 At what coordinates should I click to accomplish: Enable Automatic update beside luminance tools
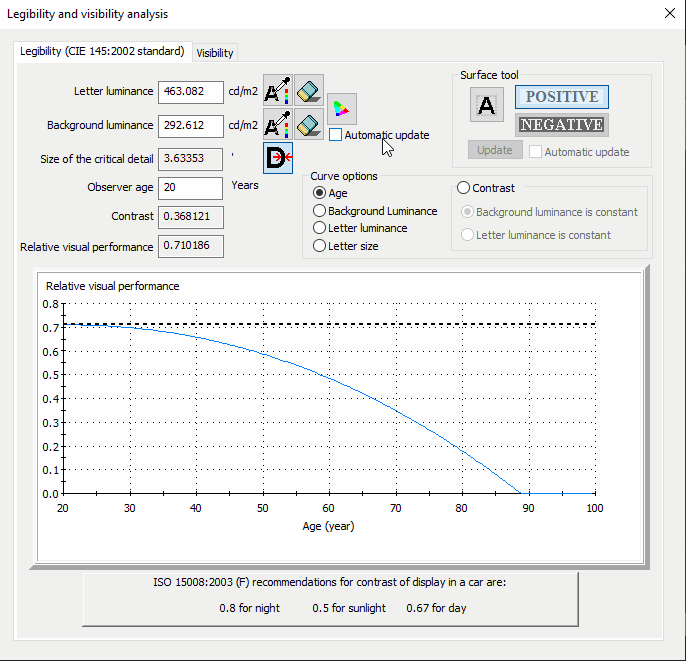point(336,135)
